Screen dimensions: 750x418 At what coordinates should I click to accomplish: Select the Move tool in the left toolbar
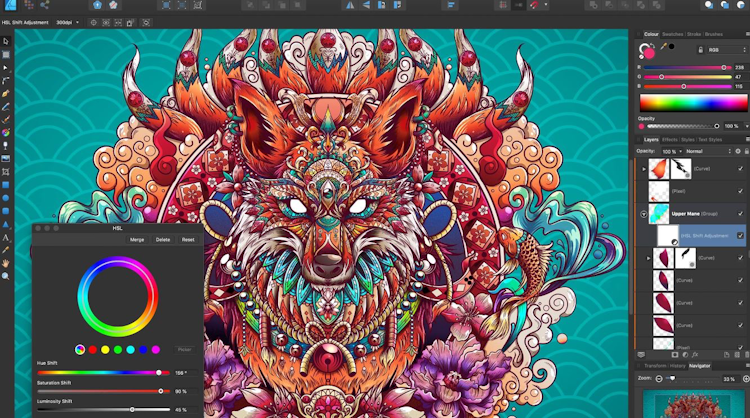click(x=6, y=42)
